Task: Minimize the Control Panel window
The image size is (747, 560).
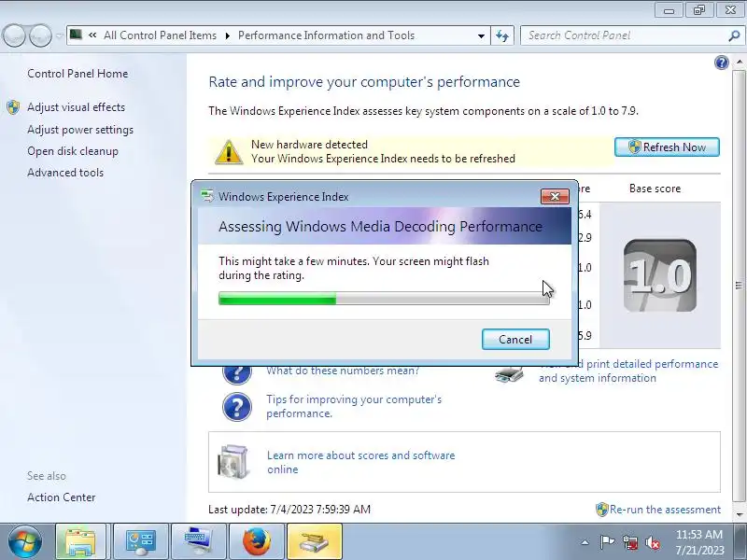Action: tap(669, 9)
